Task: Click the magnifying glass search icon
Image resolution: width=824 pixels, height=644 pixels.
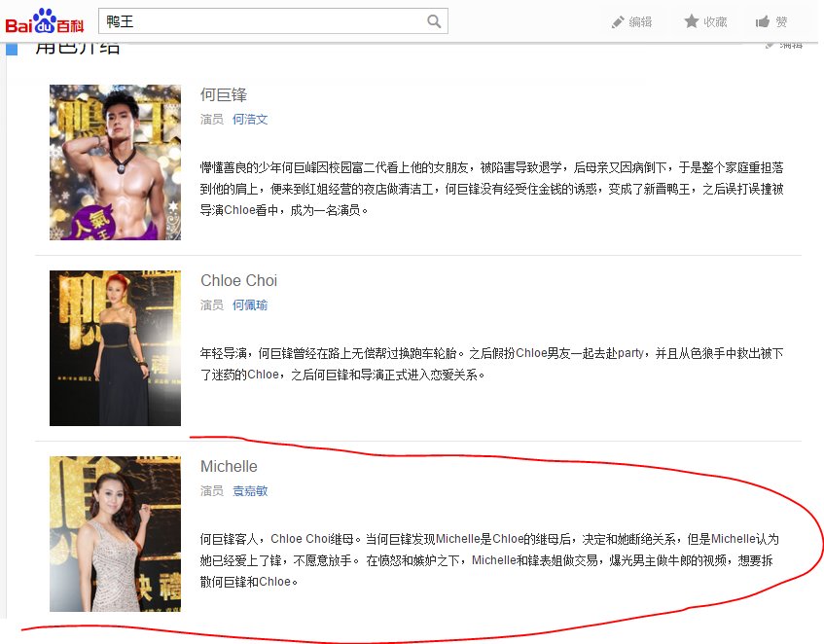Action: (x=431, y=20)
